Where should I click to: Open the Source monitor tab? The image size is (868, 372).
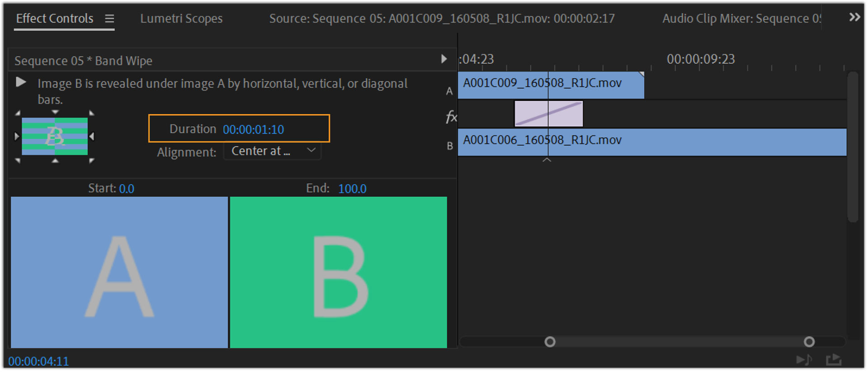coord(442,19)
